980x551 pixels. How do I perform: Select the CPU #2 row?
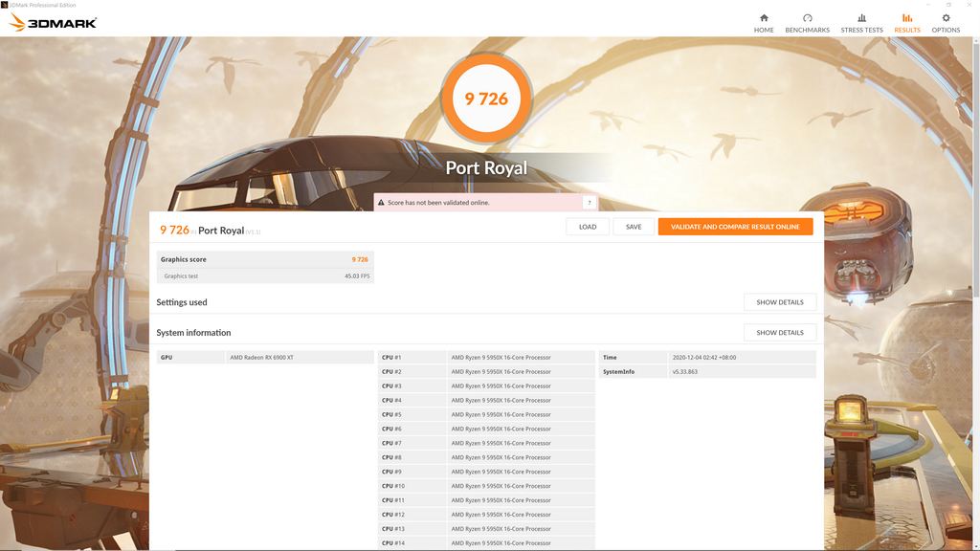pyautogui.click(x=486, y=372)
